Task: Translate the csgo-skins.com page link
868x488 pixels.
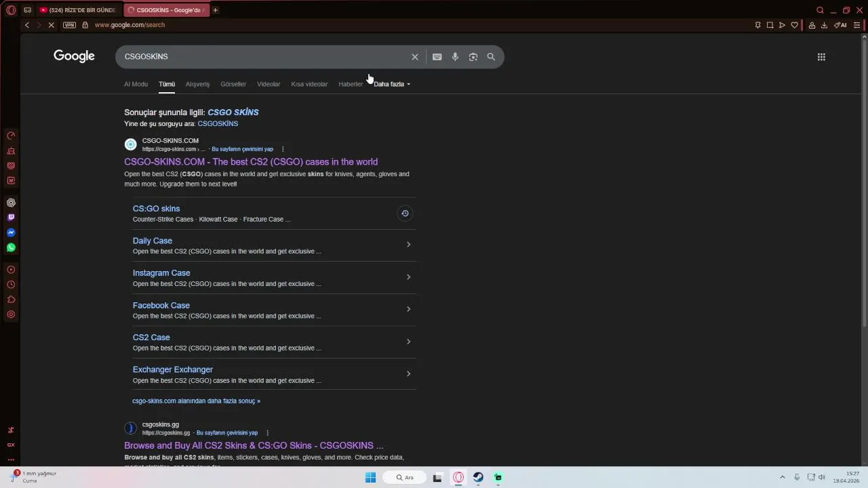Action: coord(242,149)
